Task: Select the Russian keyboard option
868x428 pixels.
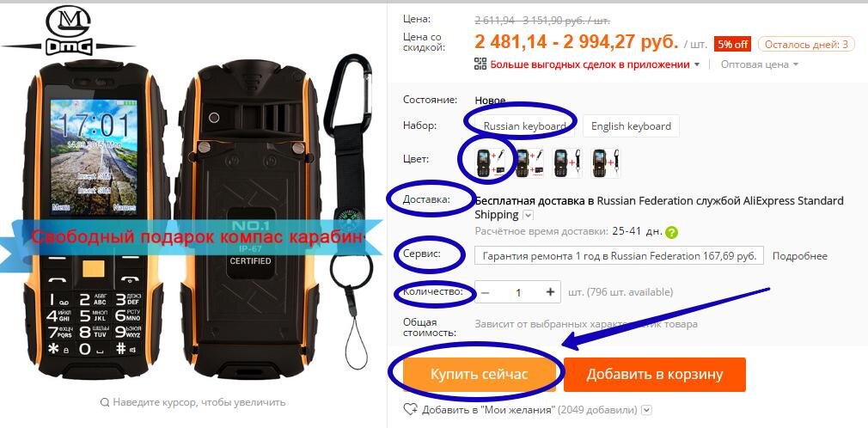Action: pos(524,125)
